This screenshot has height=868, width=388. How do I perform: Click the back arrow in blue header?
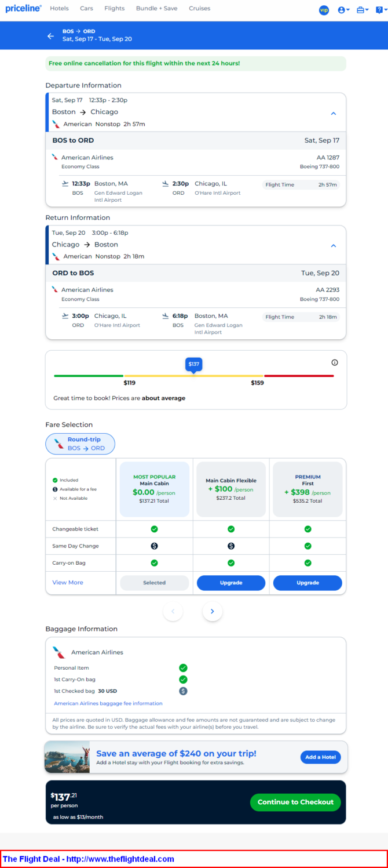coord(50,36)
